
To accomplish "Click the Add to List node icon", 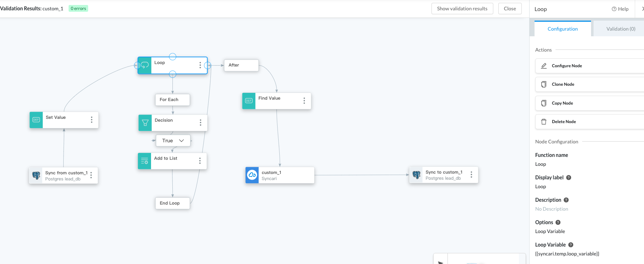I will pyautogui.click(x=145, y=161).
